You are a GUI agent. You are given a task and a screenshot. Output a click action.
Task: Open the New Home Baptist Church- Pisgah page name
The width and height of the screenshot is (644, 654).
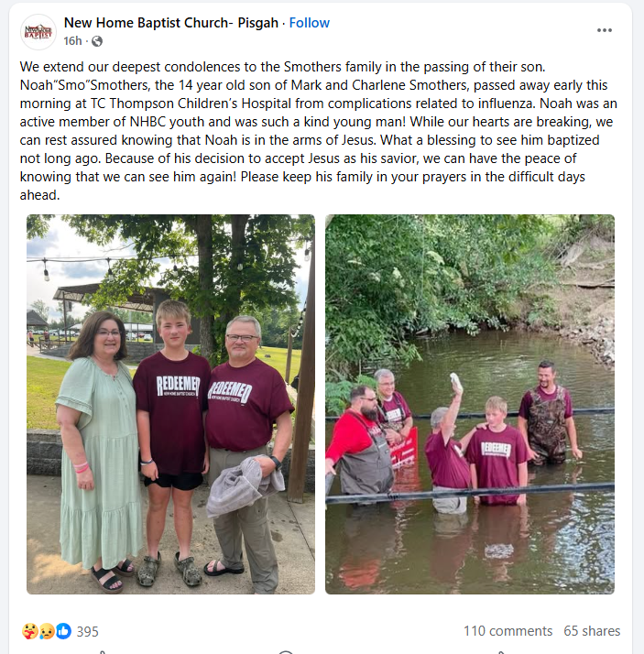click(x=171, y=23)
